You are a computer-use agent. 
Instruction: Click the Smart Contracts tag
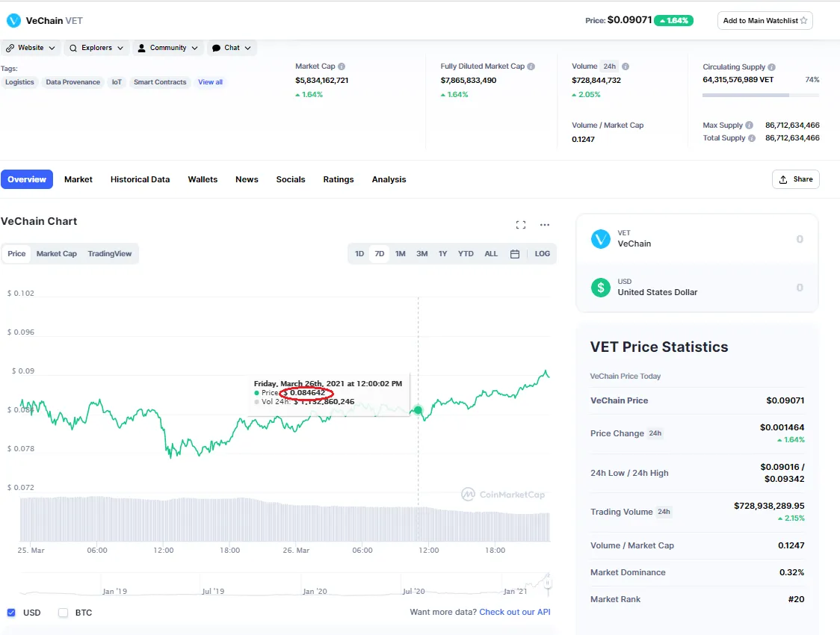pyautogui.click(x=160, y=82)
